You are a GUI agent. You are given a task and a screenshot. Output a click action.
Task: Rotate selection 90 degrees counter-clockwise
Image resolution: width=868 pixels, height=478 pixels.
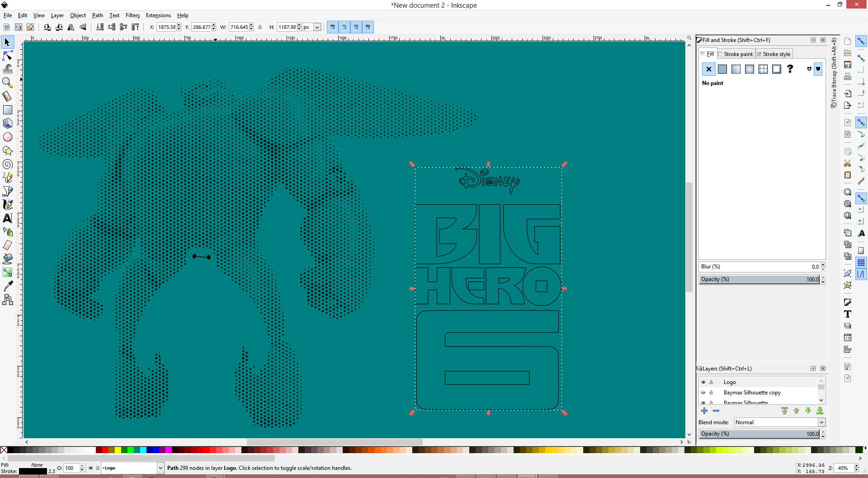(47, 27)
